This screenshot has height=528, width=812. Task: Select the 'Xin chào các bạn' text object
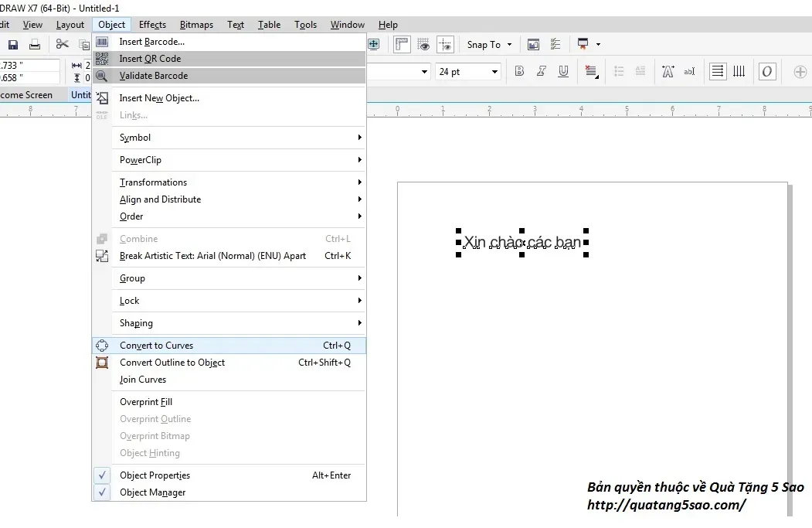click(521, 241)
